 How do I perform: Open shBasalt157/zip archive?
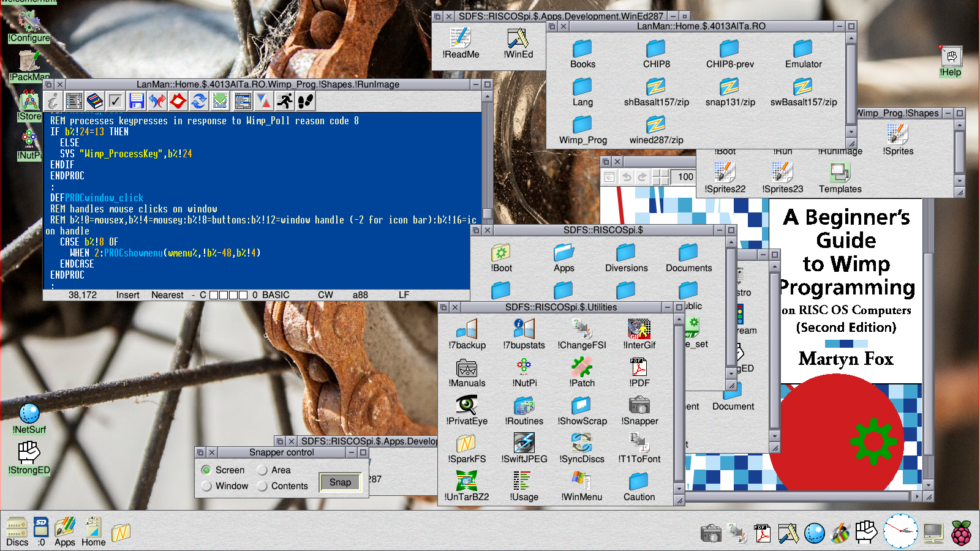656,92
